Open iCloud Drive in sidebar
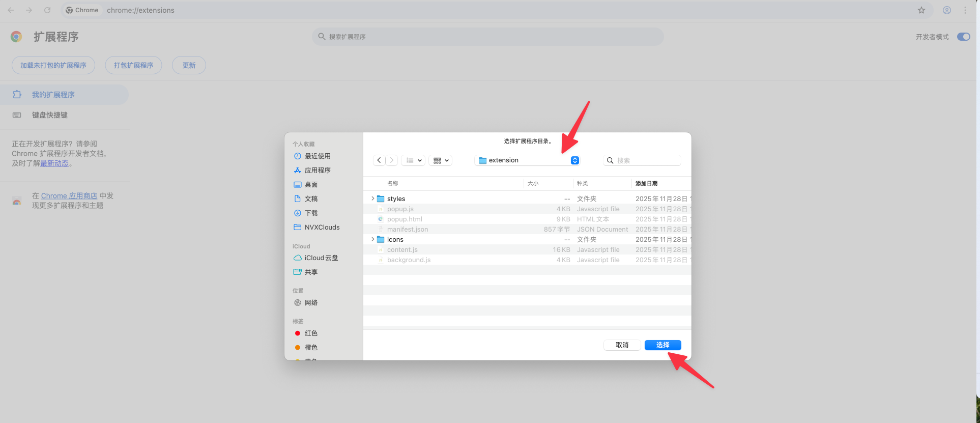The height and width of the screenshot is (423, 980). [x=321, y=258]
